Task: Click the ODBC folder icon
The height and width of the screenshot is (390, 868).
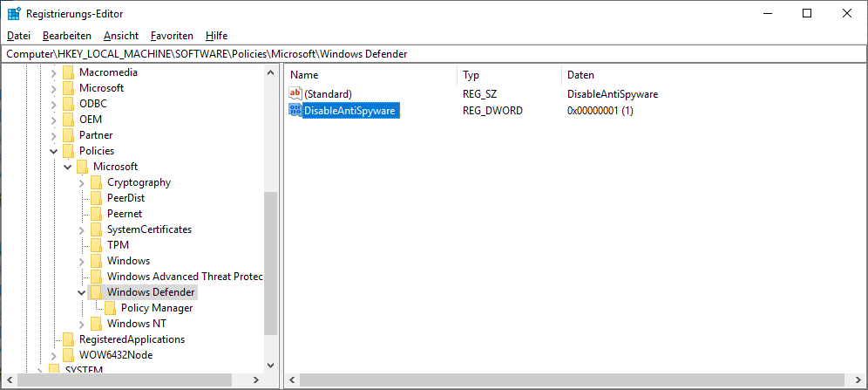Action: pos(68,104)
